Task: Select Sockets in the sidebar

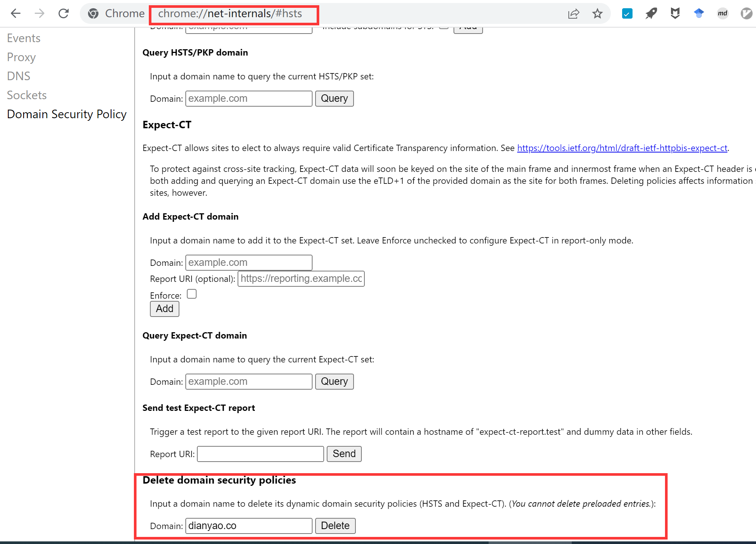Action: pos(27,95)
